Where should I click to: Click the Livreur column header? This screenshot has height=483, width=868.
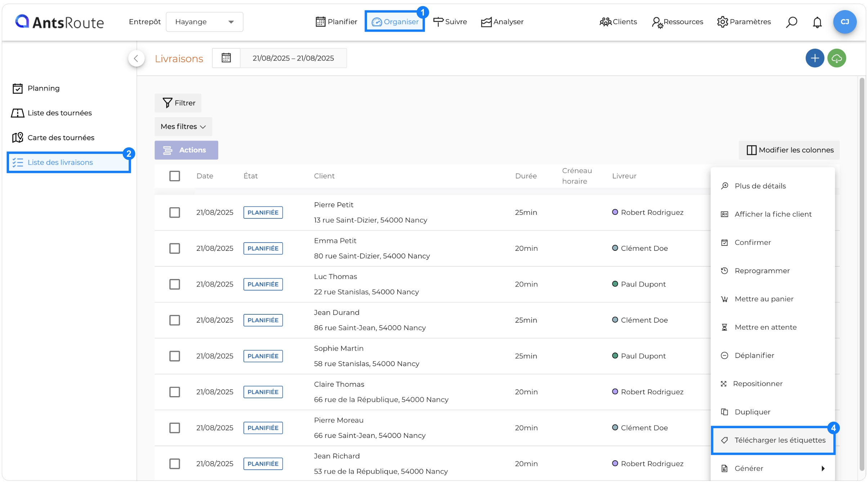(x=624, y=176)
